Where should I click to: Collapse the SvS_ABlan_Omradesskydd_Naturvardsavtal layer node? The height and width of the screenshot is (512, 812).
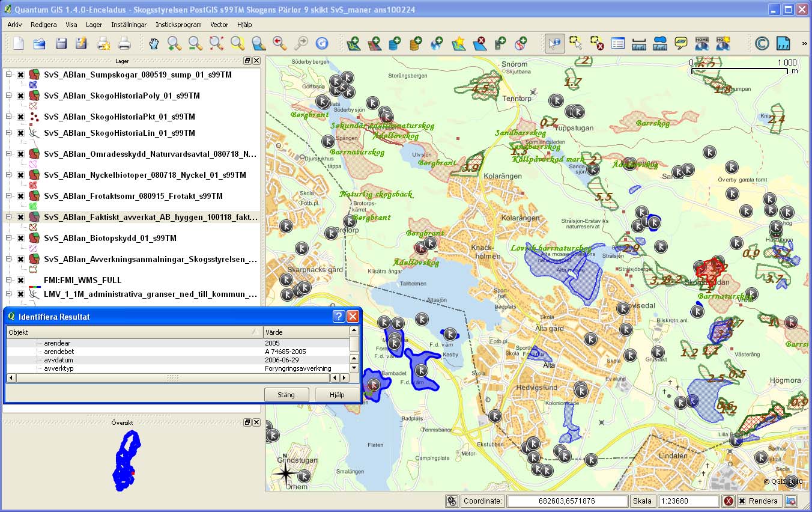[x=9, y=154]
